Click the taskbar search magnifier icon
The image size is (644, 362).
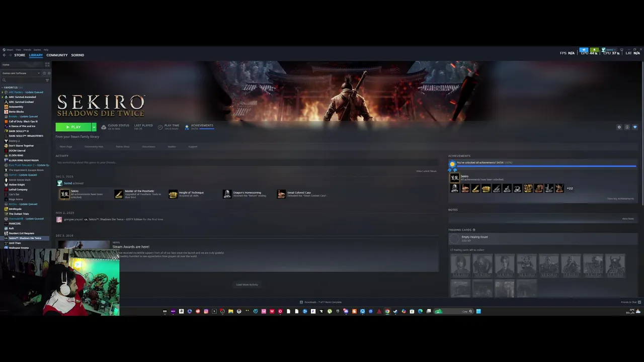pyautogui.click(x=470, y=311)
